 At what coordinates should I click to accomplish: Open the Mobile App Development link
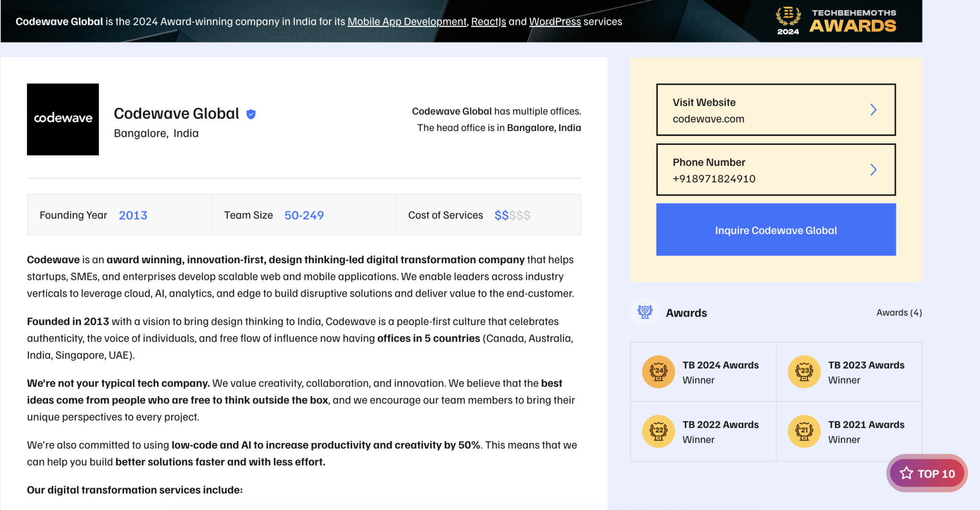407,22
